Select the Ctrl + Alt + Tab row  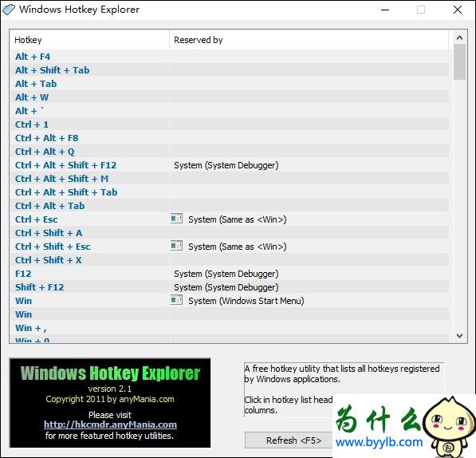pos(229,206)
